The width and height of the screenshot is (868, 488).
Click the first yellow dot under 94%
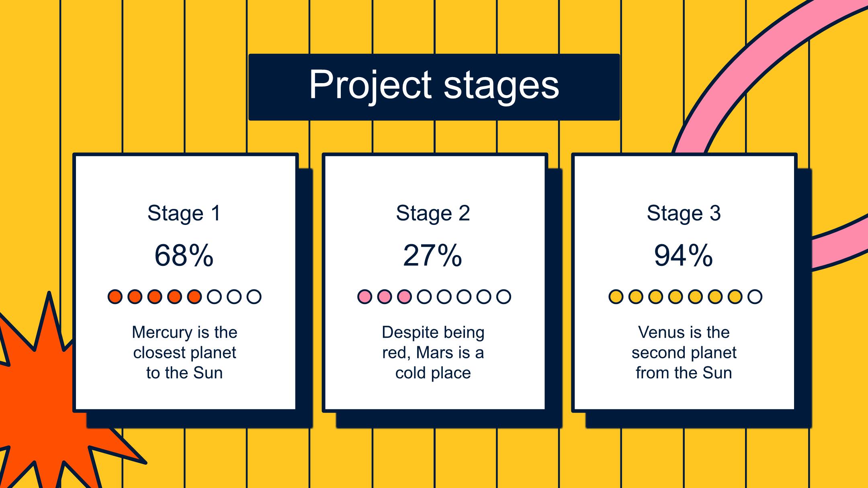point(616,297)
